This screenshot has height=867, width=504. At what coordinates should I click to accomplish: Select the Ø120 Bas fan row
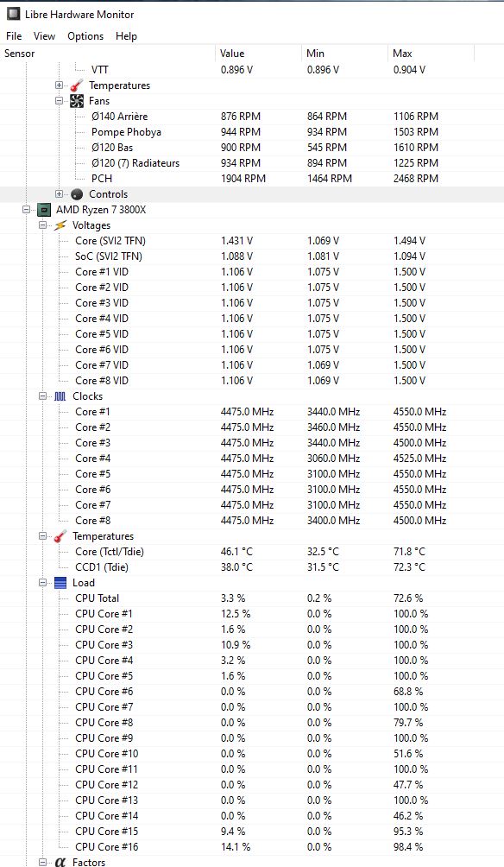pyautogui.click(x=252, y=147)
